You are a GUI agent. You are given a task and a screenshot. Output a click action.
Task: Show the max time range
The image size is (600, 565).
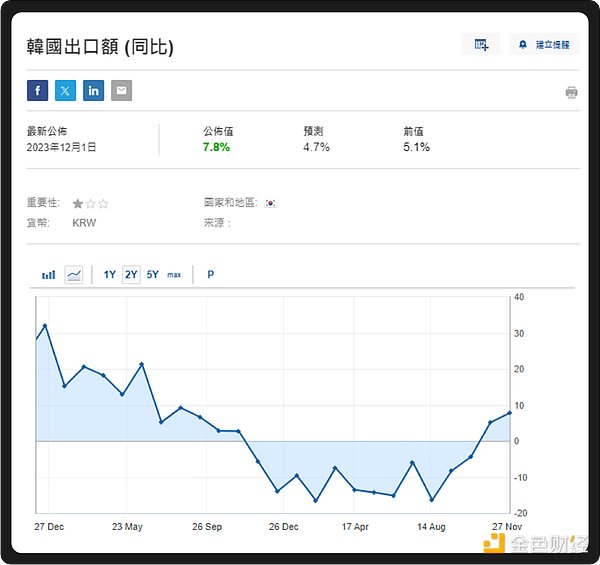pyautogui.click(x=174, y=274)
